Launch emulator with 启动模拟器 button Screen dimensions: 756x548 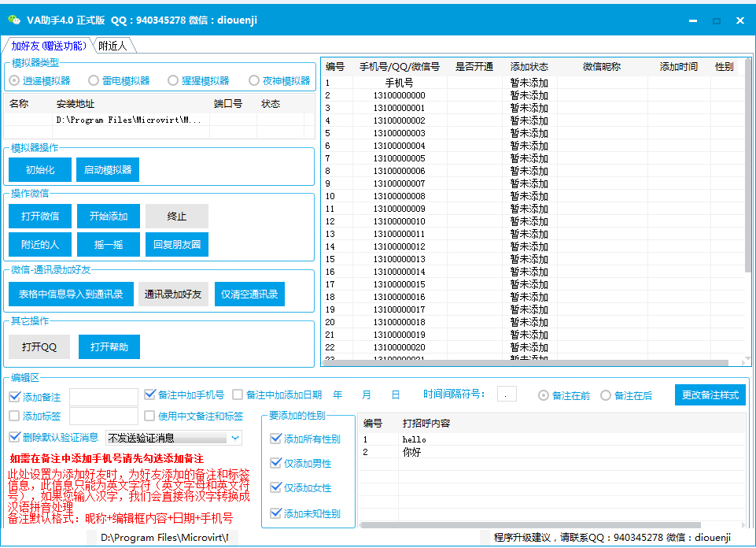[x=108, y=170]
